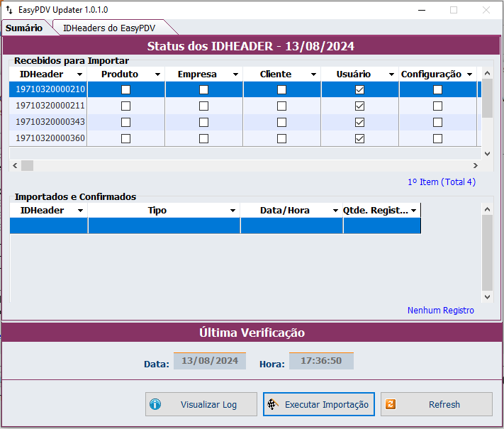The image size is (504, 429).
Task: Click the orange refresh icon
Action: pyautogui.click(x=390, y=404)
